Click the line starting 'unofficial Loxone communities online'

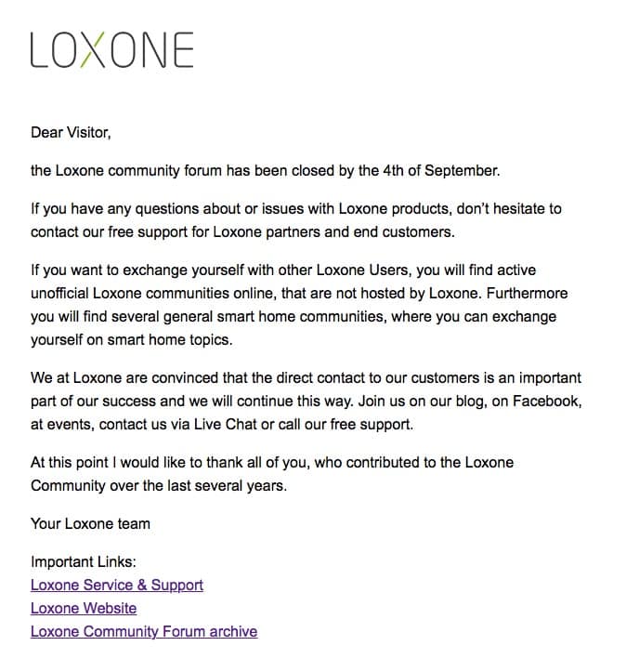click(x=299, y=293)
